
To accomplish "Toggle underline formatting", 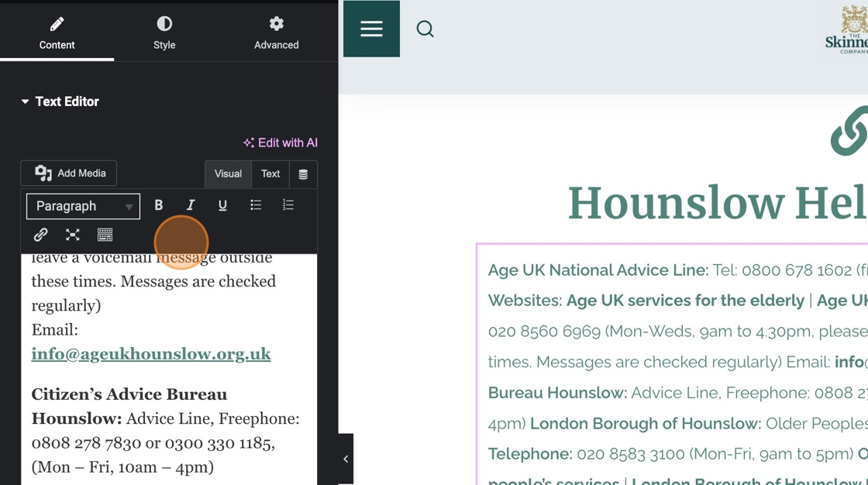I will tap(222, 205).
